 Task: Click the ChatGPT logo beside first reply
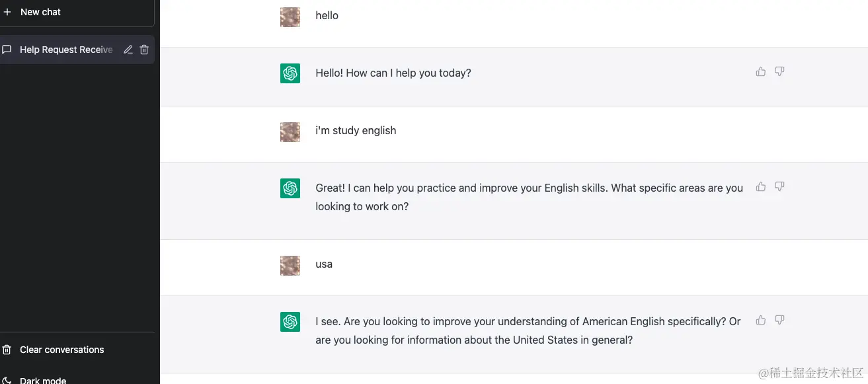(x=290, y=73)
